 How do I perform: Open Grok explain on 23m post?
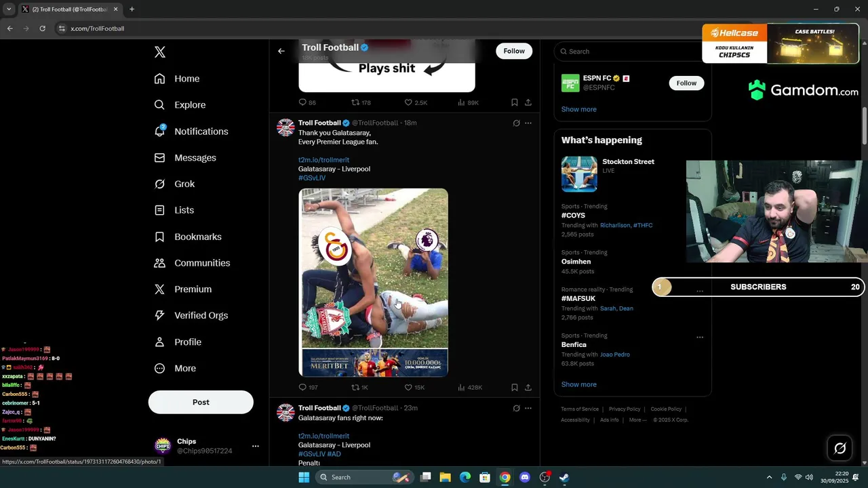click(x=516, y=408)
